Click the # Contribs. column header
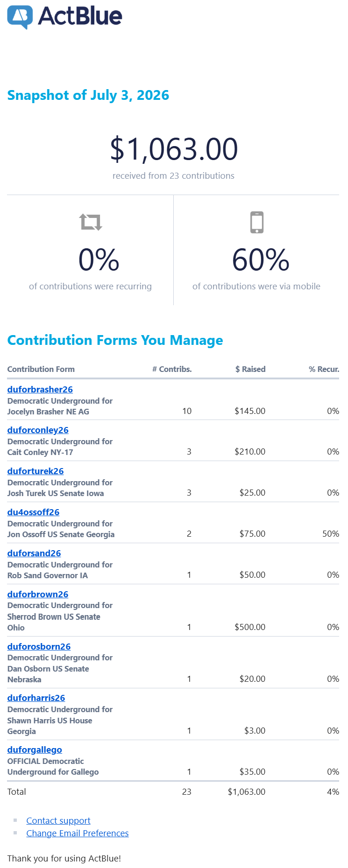Screen dimensions: 348x868 tap(172, 369)
